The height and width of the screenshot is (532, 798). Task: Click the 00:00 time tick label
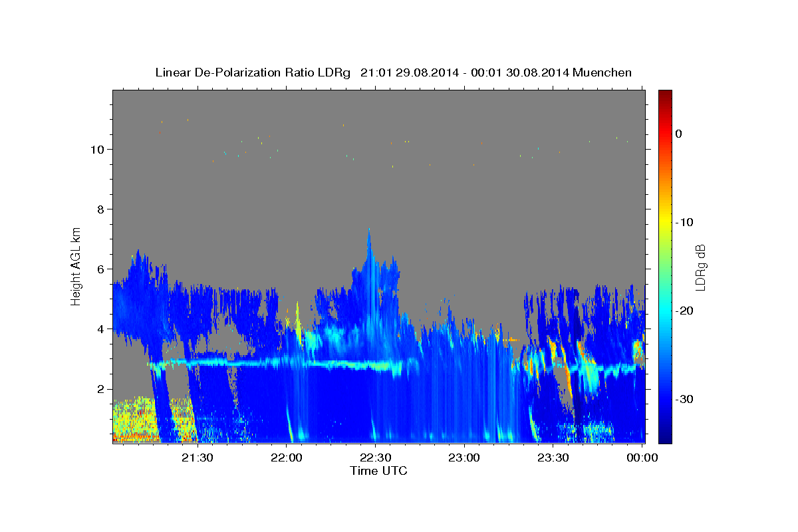coord(641,458)
